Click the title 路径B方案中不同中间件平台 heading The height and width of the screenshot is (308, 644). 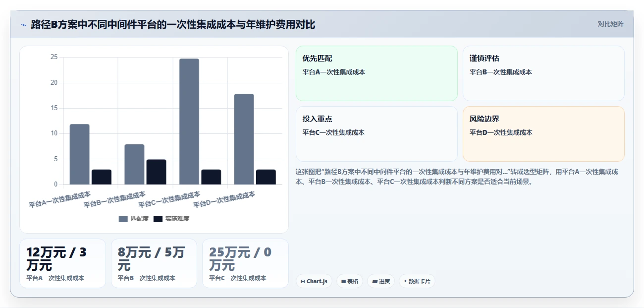[x=173, y=25]
